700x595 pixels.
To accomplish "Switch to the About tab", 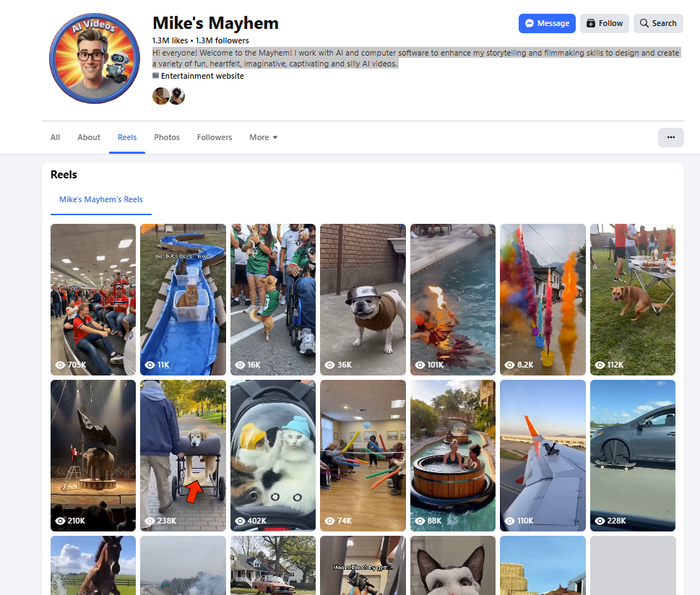I will pos(89,137).
